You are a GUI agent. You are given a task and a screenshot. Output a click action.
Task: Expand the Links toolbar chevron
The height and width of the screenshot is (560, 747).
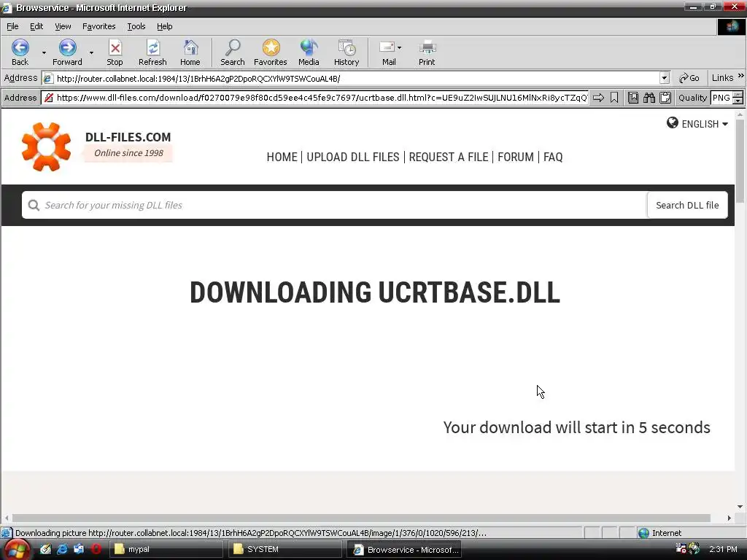pyautogui.click(x=741, y=76)
